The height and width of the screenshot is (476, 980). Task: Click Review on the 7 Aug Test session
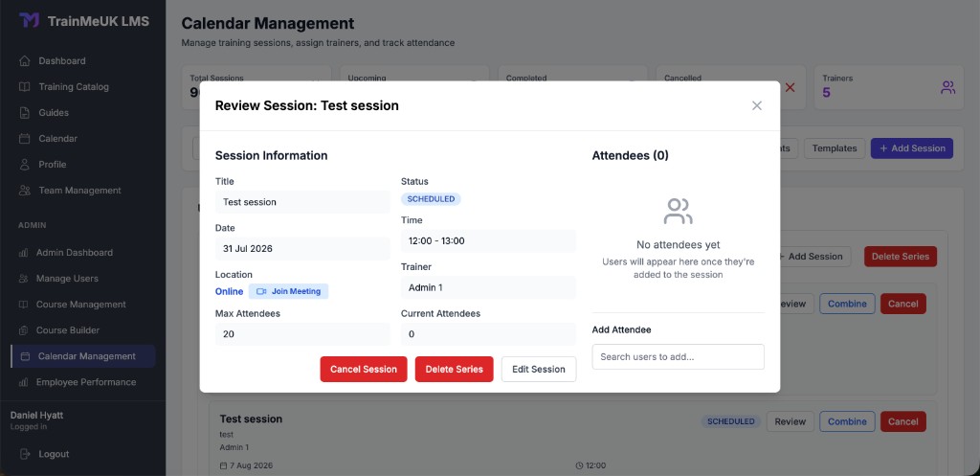[x=791, y=421]
